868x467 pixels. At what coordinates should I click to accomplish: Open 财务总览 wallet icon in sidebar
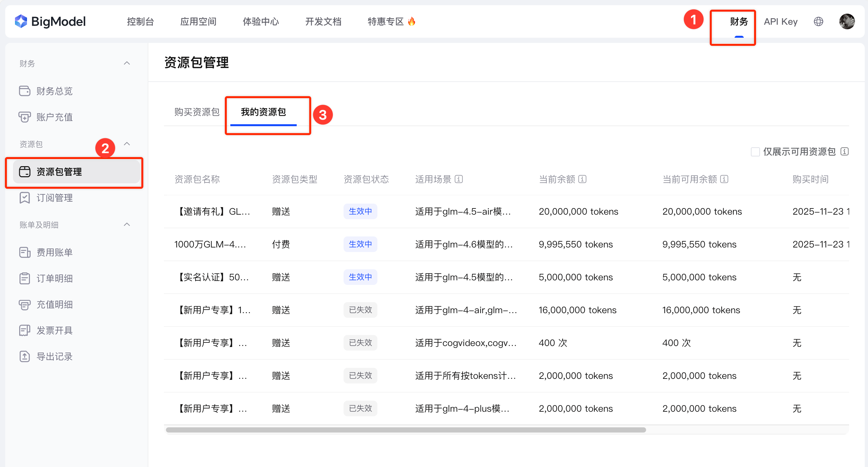[x=25, y=91]
